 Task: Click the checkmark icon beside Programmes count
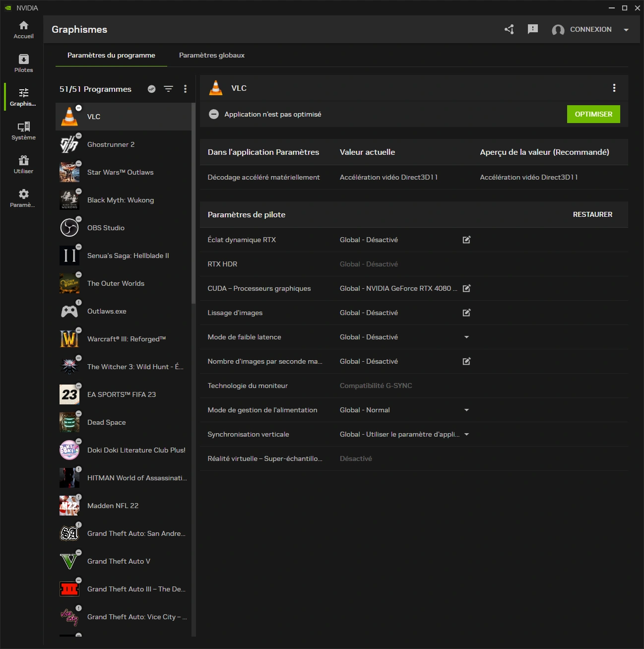click(152, 89)
